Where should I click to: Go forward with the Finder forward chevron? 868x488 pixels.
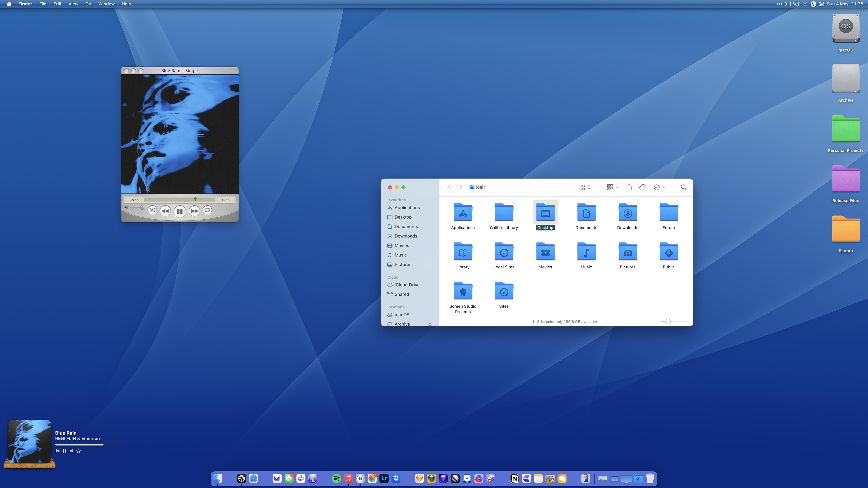pos(461,187)
